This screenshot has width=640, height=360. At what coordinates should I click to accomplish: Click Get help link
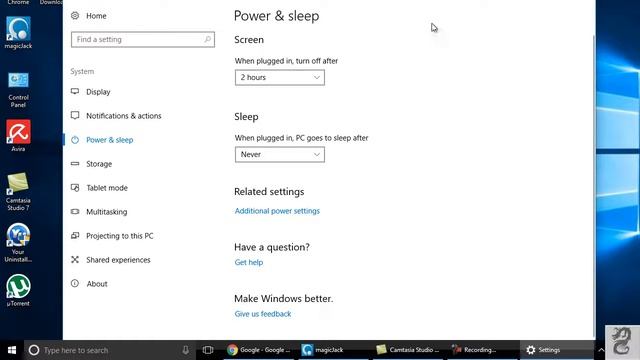pos(249,262)
